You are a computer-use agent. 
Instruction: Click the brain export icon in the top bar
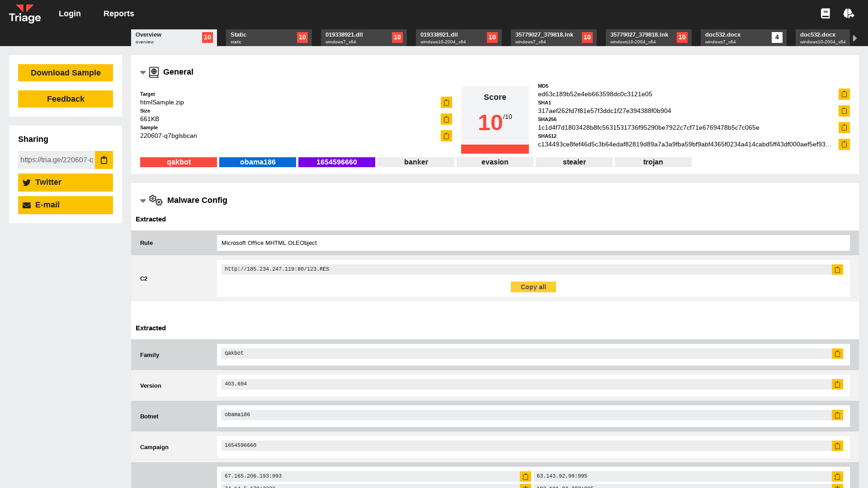point(849,13)
